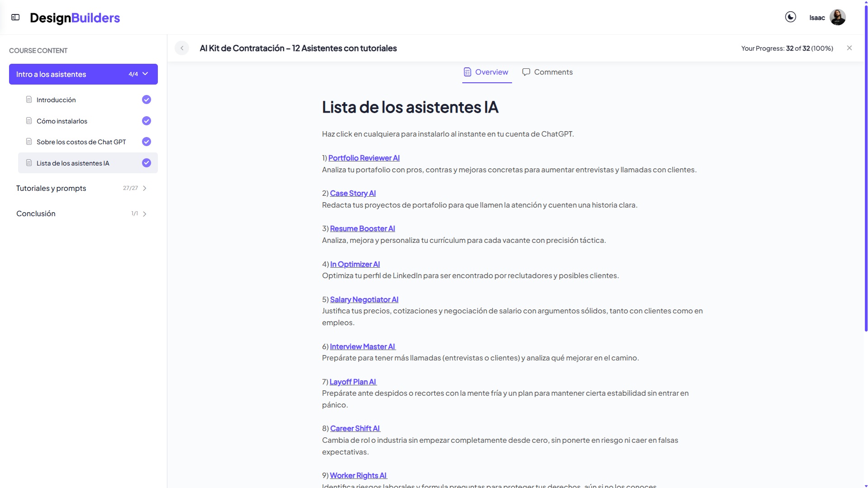The image size is (868, 488).
Task: Open the Layoff Plan AI link
Action: coord(353,382)
